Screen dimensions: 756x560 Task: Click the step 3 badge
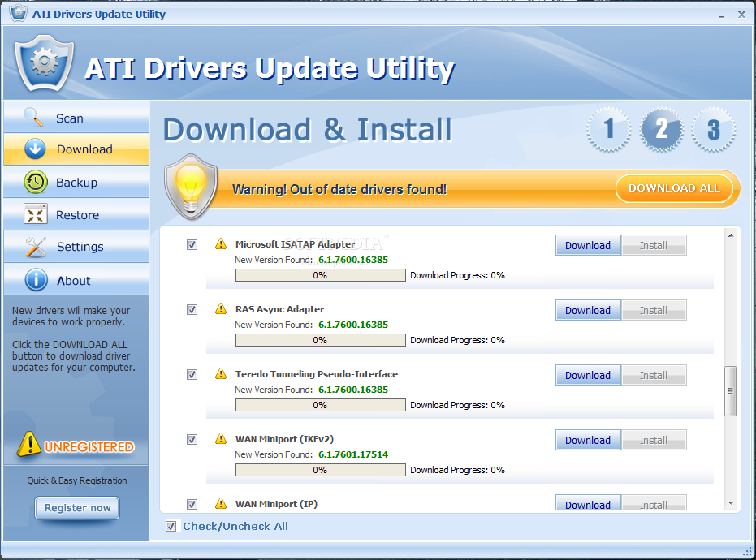[x=714, y=130]
